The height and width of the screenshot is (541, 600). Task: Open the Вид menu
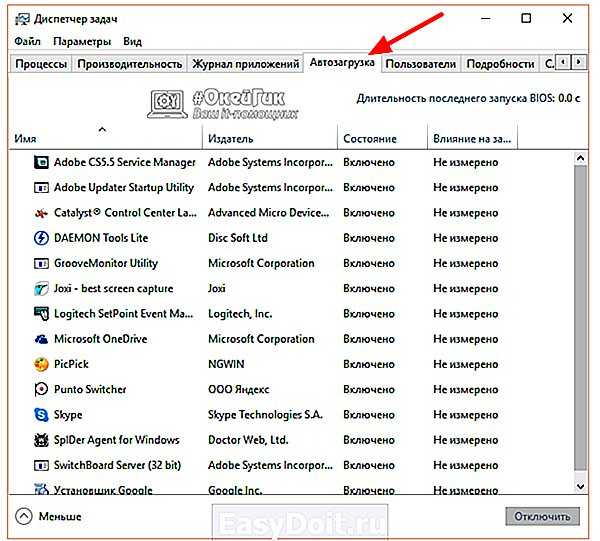(132, 41)
